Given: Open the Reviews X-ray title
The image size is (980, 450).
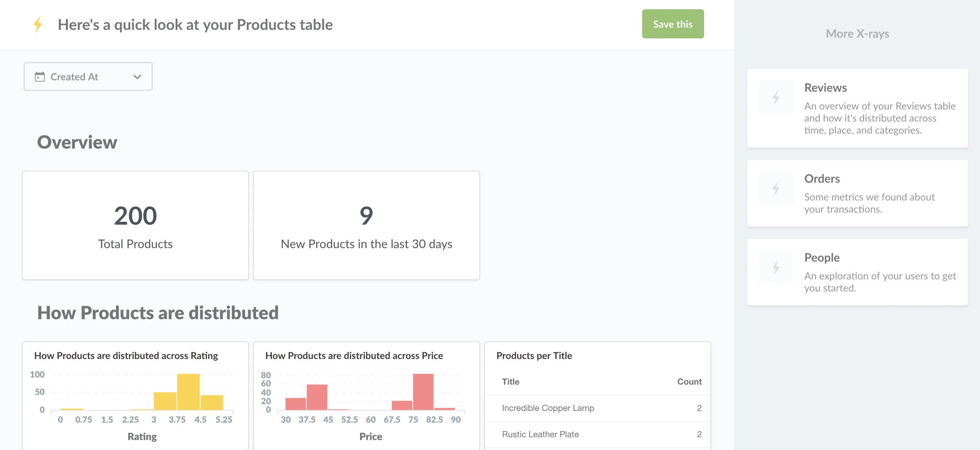Looking at the screenshot, I should [825, 87].
